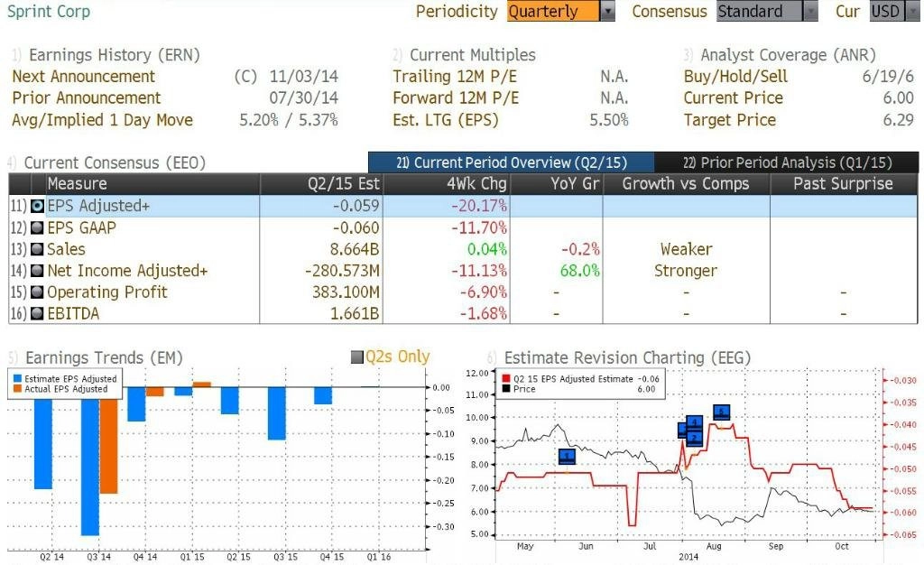Open Estimate Revision Charting (EEG) section

[x=628, y=357]
